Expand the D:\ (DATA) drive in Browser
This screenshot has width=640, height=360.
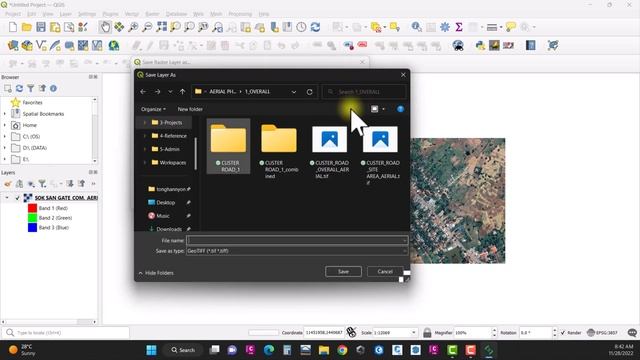click(x=5, y=148)
